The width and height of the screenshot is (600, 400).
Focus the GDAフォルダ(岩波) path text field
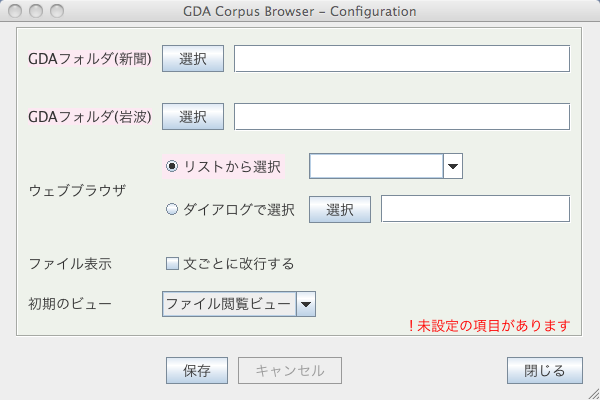click(402, 117)
